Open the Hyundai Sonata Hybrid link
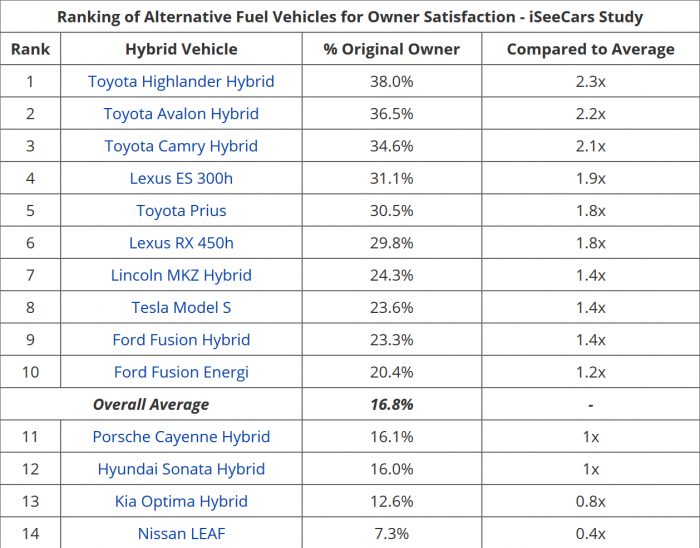 (181, 469)
